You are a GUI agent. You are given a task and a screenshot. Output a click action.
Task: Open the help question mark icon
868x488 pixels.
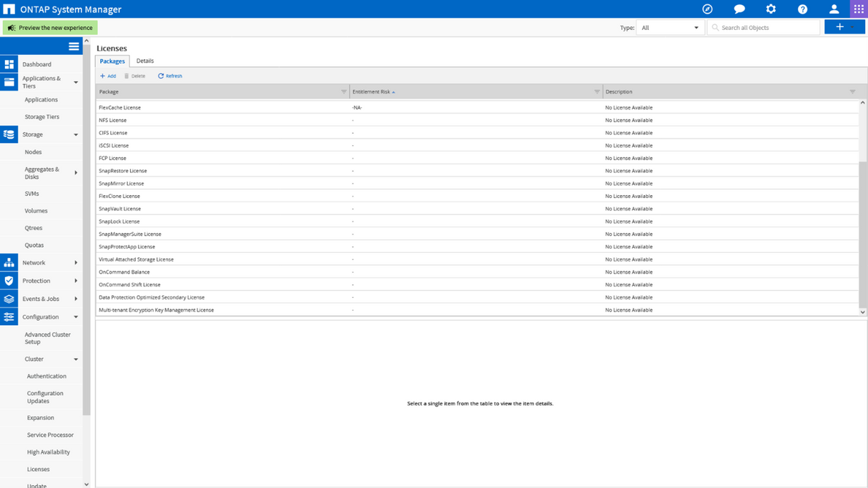802,9
